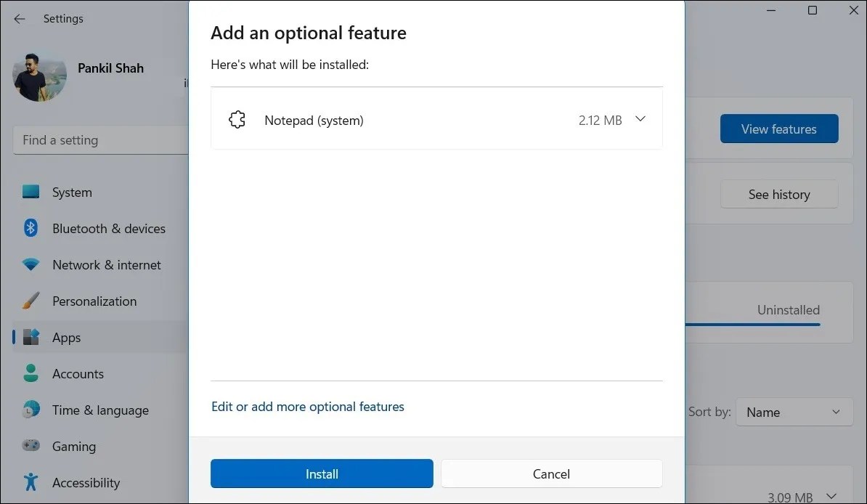The image size is (867, 504).
Task: Open Edit or add more optional features
Action: click(307, 407)
